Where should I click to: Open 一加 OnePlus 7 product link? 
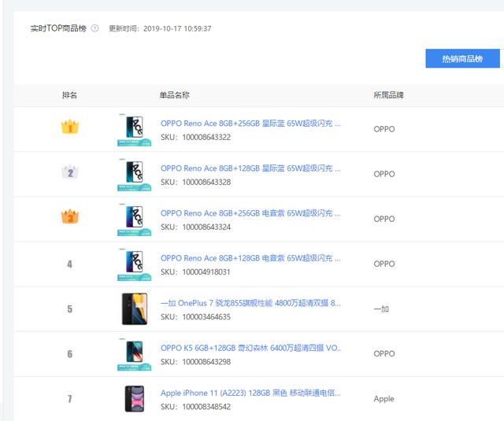(250, 303)
